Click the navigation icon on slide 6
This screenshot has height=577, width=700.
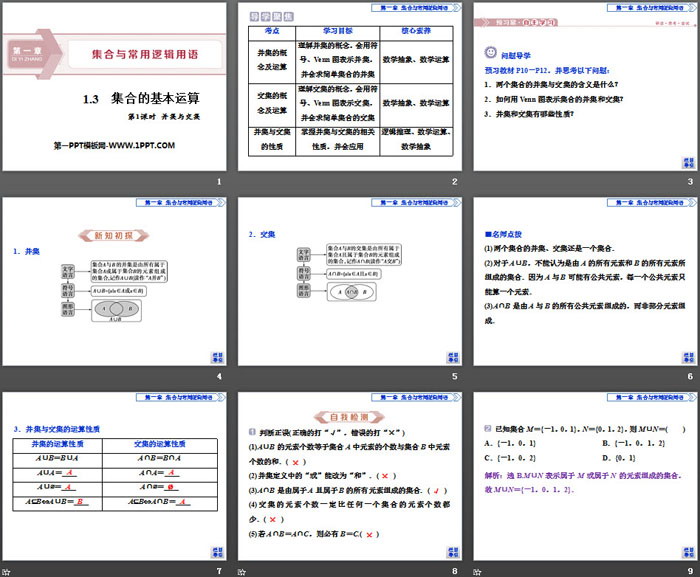pyautogui.click(x=687, y=356)
